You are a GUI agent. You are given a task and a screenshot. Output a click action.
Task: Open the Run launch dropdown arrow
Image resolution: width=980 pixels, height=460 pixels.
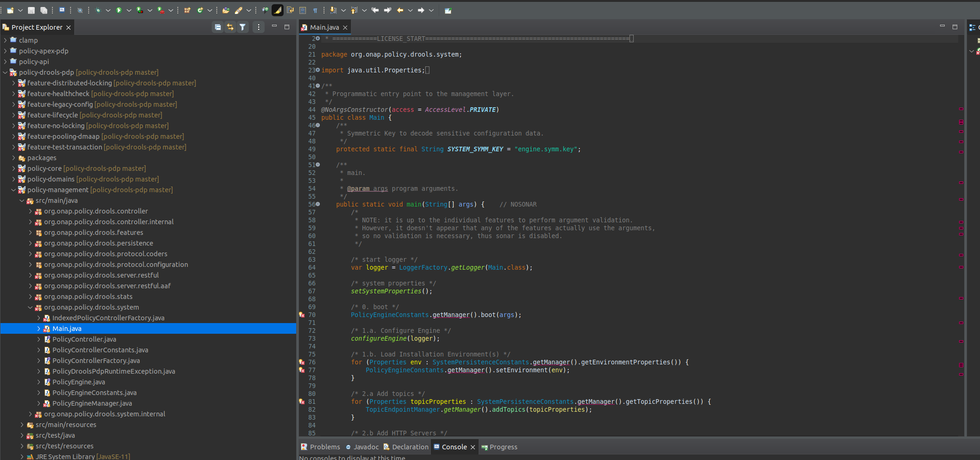pyautogui.click(x=129, y=10)
